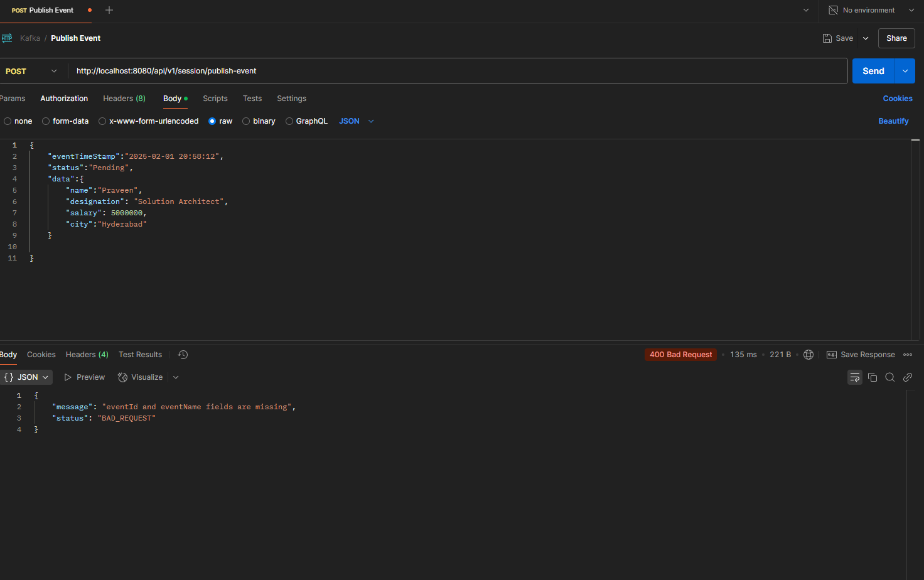Open response JSON format dropdown
924x580 pixels.
[x=26, y=377]
